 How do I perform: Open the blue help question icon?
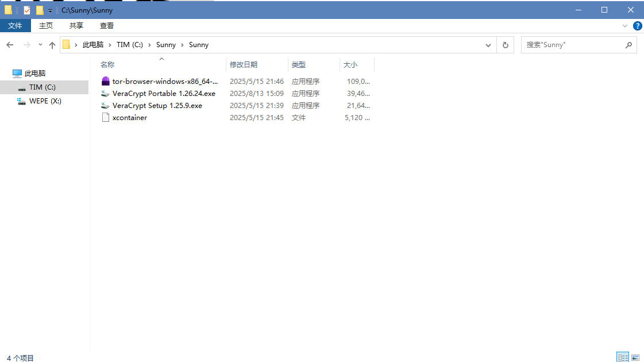point(638,26)
